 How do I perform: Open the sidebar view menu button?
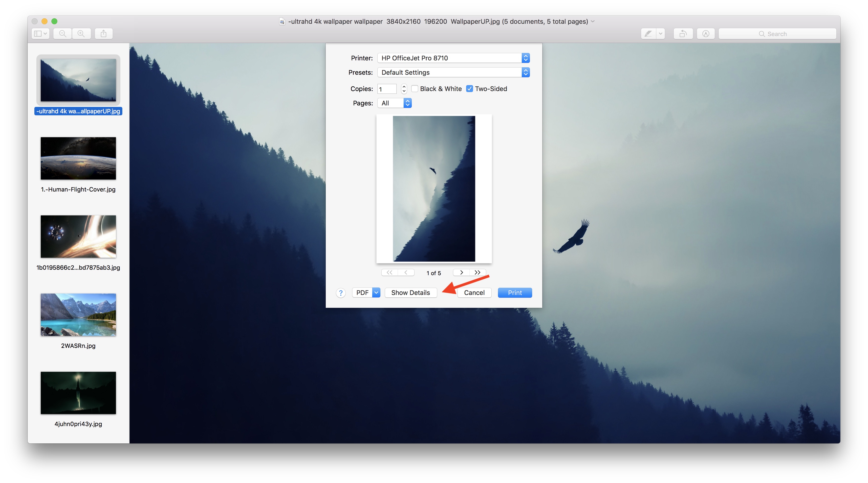pyautogui.click(x=41, y=34)
